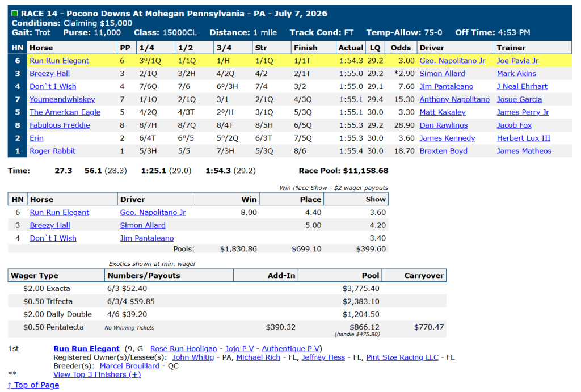Open trainer Herbert Lux III profile
581x392 pixels.
coord(524,138)
